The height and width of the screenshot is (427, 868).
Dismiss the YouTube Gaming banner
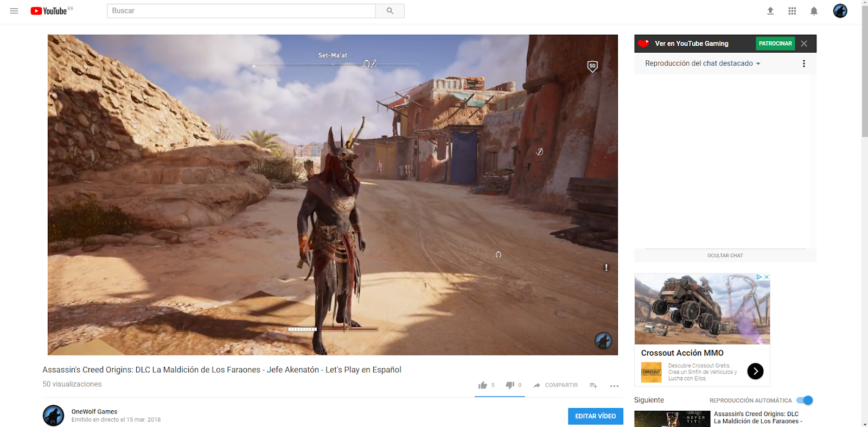[804, 43]
